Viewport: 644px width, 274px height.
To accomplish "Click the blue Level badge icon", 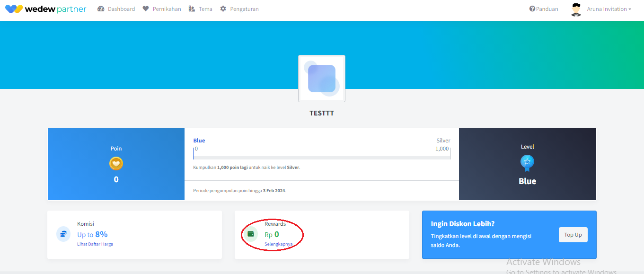I will 527,163.
